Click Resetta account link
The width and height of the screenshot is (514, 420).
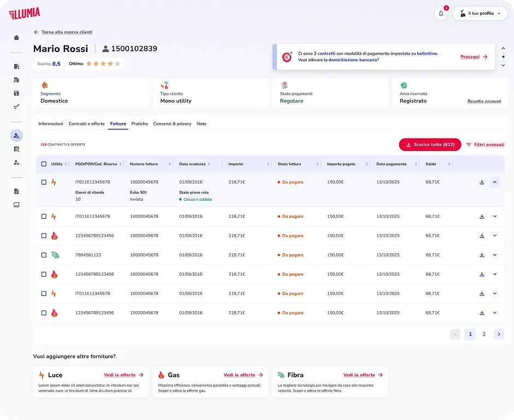(x=484, y=101)
